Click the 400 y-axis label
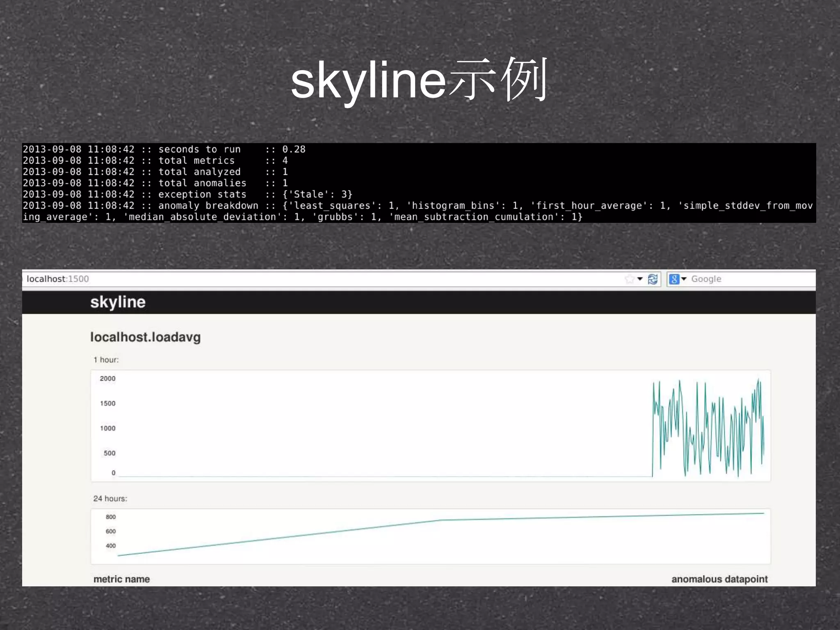This screenshot has height=630, width=840. pos(111,546)
